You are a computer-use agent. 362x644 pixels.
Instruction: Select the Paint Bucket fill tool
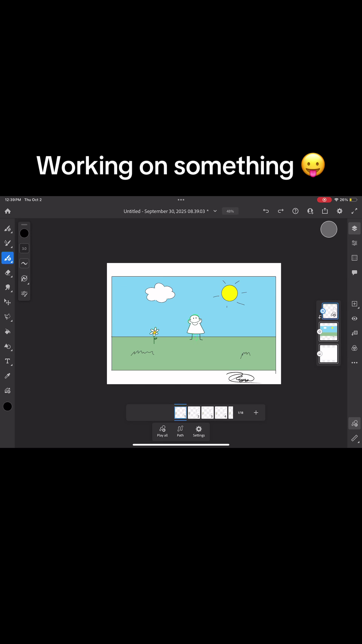(x=8, y=332)
